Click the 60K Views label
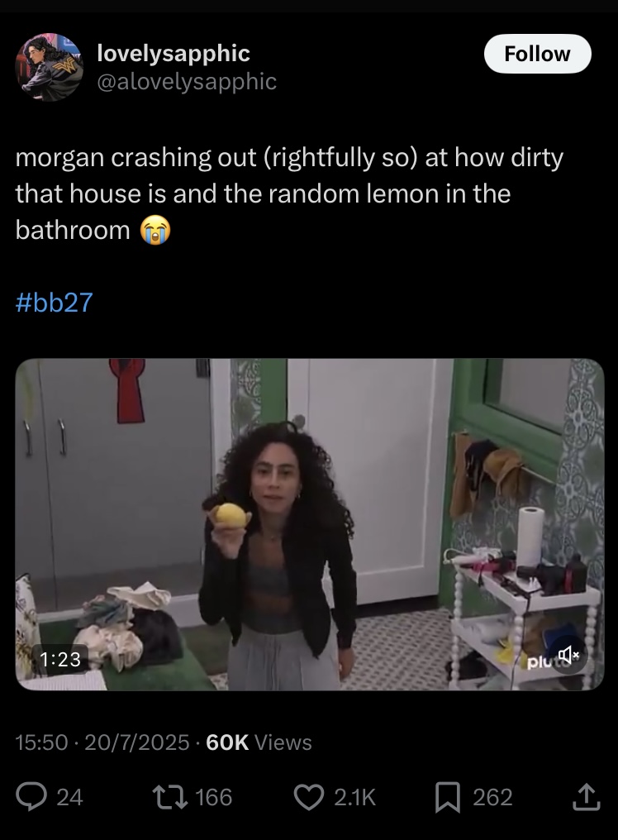This screenshot has height=840, width=618. point(259,742)
